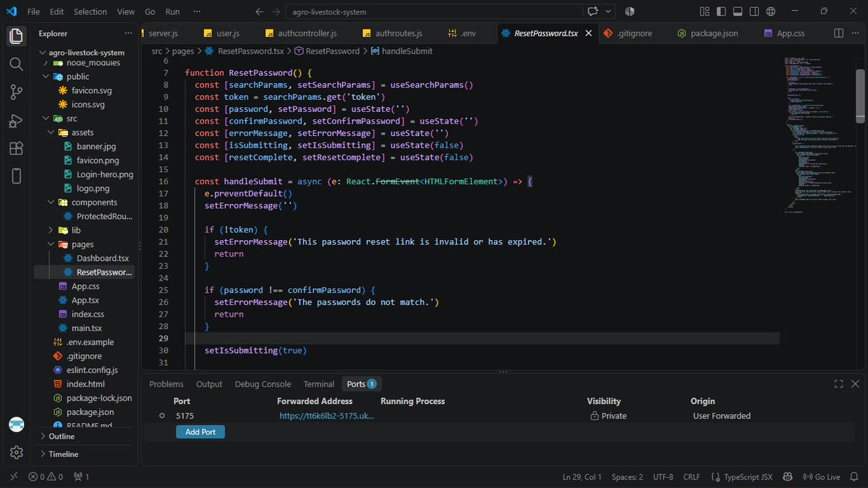Open the Search view in activity bar

coord(16,64)
